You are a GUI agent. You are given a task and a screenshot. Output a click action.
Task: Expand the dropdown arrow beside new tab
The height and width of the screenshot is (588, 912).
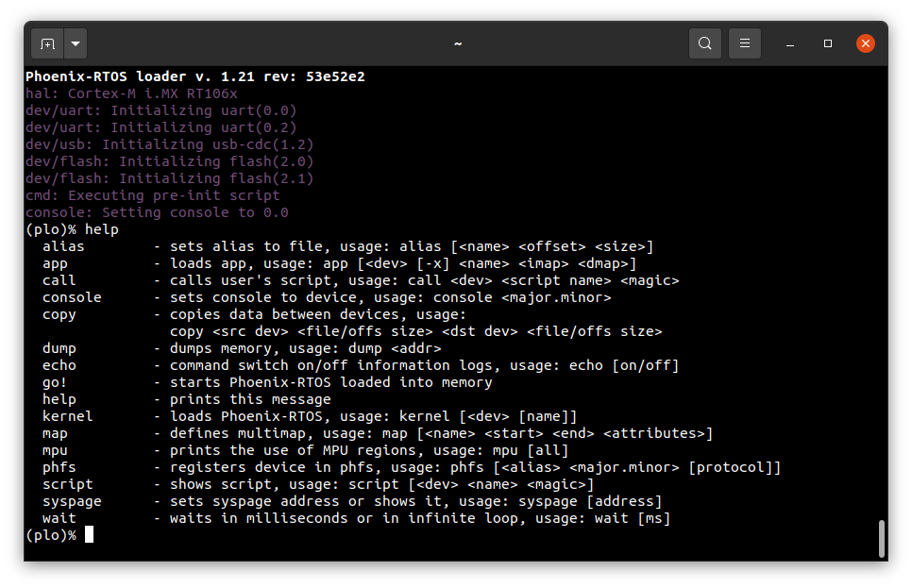76,43
